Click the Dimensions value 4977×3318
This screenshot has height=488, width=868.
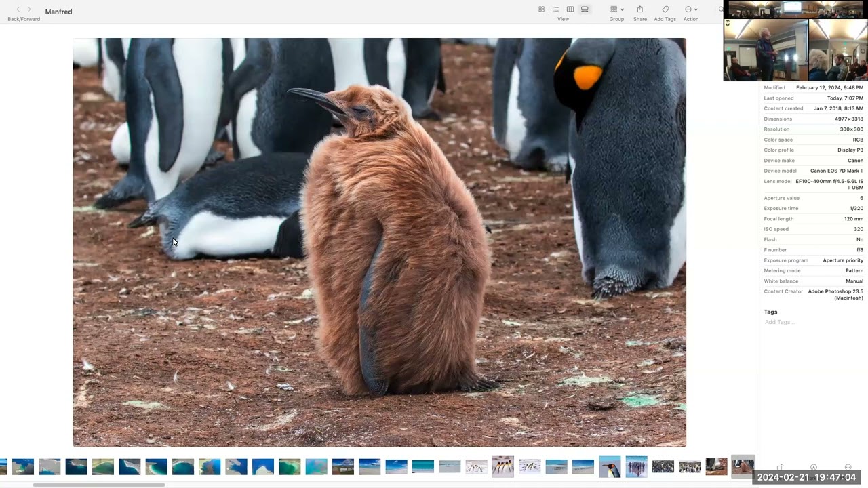click(849, 119)
